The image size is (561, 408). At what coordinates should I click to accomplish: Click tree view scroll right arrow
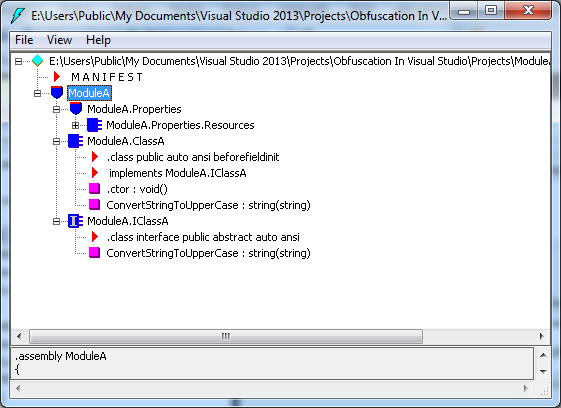coord(542,336)
